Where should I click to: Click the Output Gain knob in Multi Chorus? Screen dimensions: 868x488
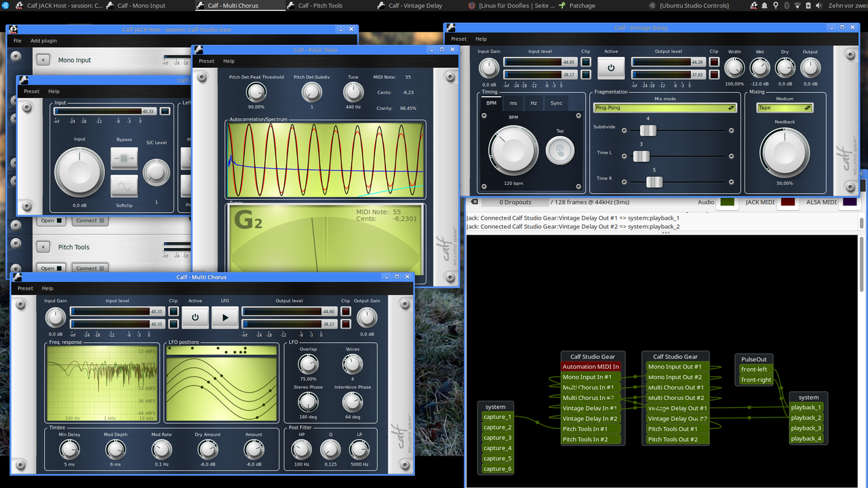[367, 317]
